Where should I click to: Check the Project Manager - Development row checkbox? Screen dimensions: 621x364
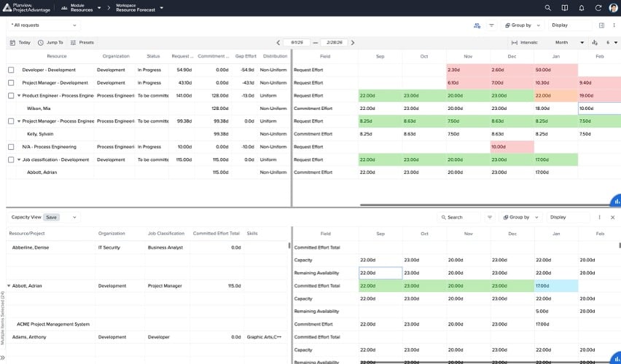11,83
